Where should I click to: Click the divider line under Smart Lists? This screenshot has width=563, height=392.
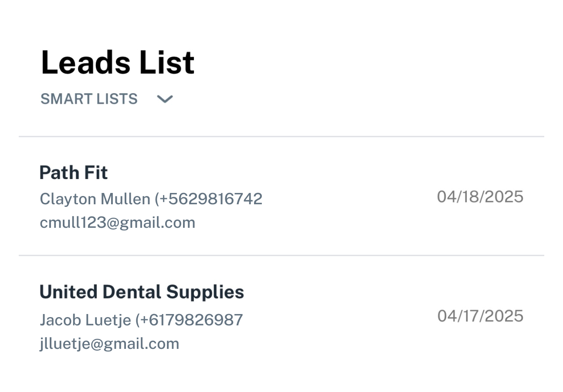281,137
